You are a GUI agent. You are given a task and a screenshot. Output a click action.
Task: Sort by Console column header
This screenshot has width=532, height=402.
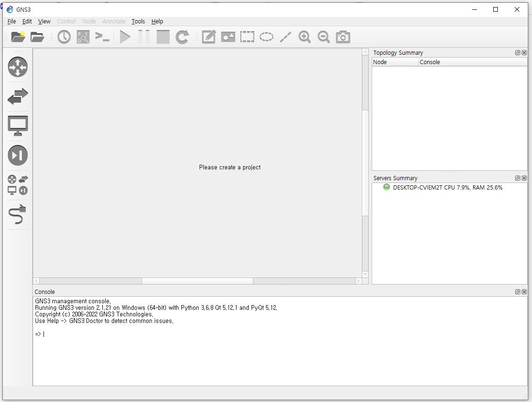tap(473, 62)
